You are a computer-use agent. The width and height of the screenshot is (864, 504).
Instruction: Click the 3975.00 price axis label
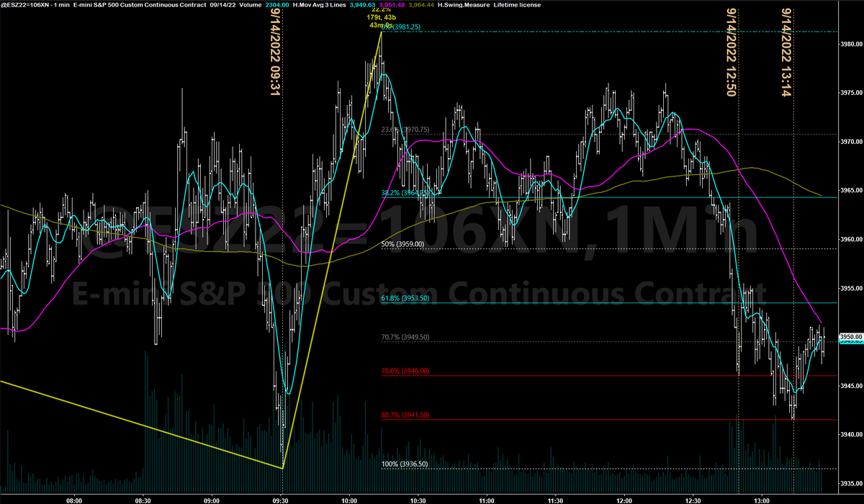tap(851, 93)
